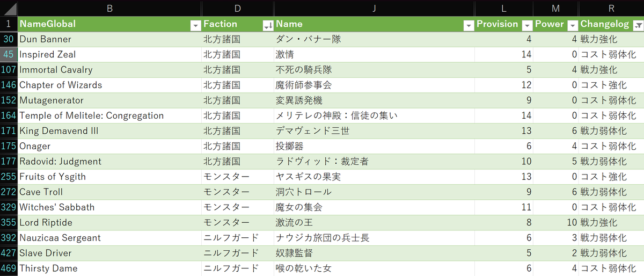Select the ダン・バナー隊 name cell
644x276 pixels.
[375, 39]
